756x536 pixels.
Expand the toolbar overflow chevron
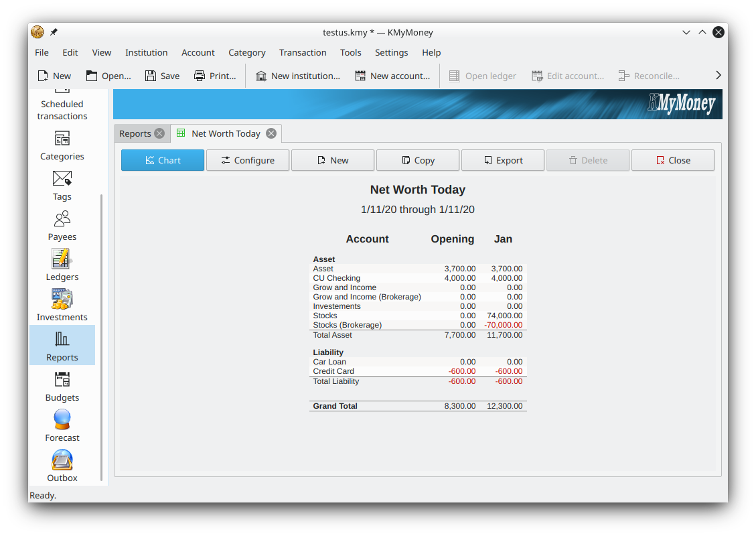pos(718,76)
